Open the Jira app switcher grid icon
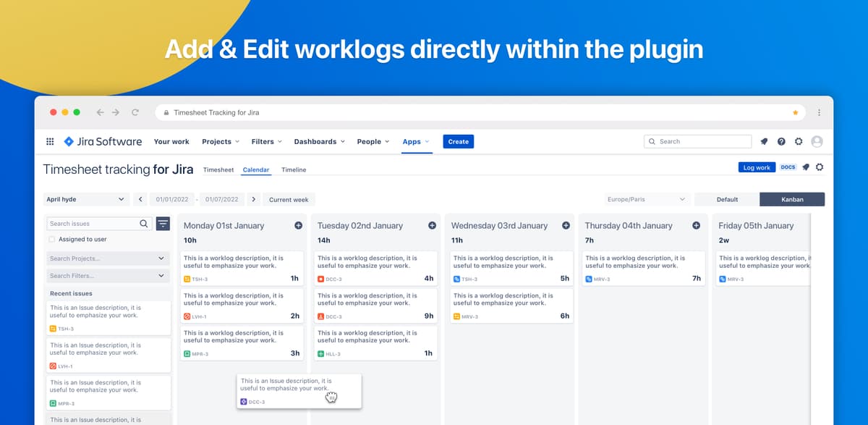 coord(50,142)
